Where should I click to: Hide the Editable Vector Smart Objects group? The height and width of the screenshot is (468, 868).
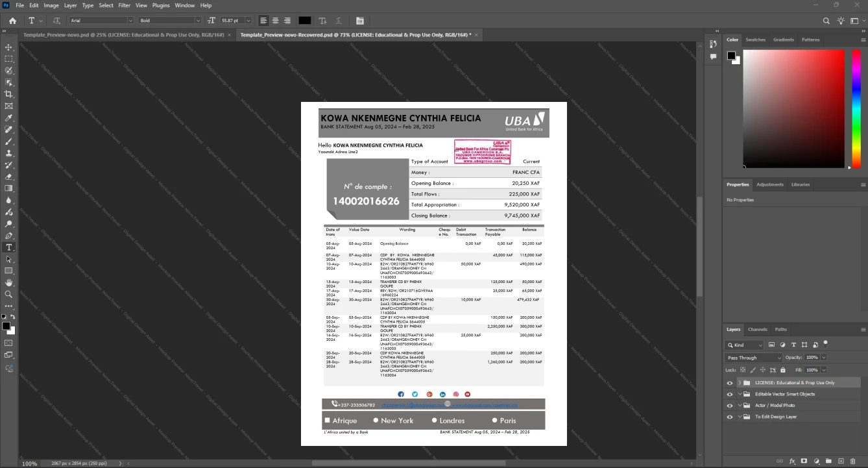click(730, 394)
